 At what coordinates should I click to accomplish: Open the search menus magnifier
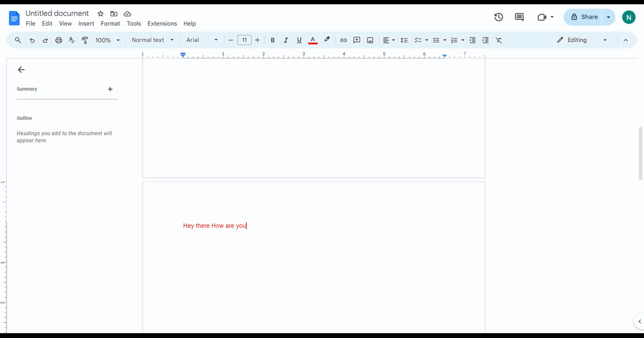coord(18,40)
